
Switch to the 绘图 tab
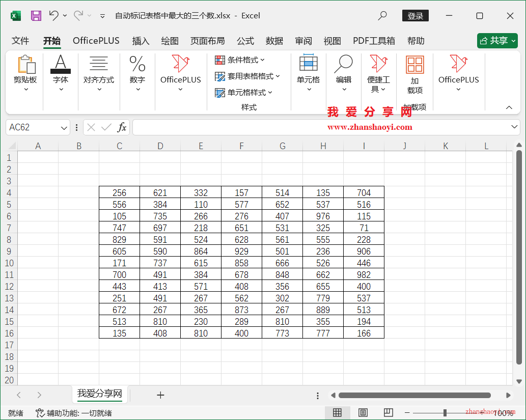[x=170, y=41]
